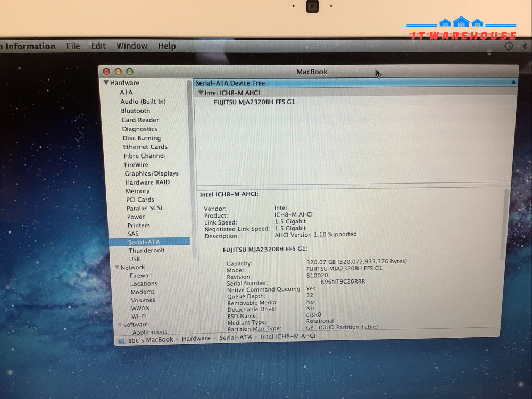Select Firewall under Network
The image size is (532, 399).
[140, 276]
